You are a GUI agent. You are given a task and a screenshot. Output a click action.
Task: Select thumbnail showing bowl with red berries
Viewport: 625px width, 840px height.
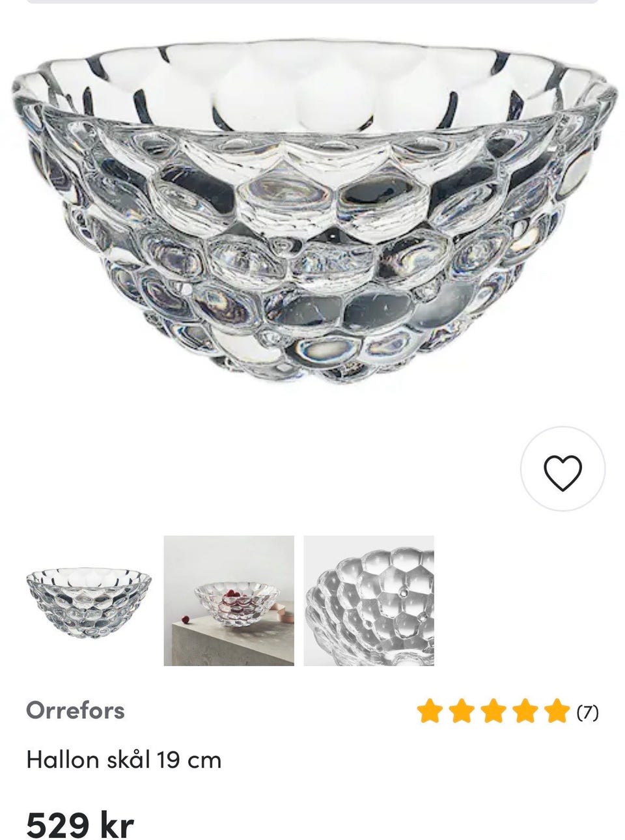(229, 600)
